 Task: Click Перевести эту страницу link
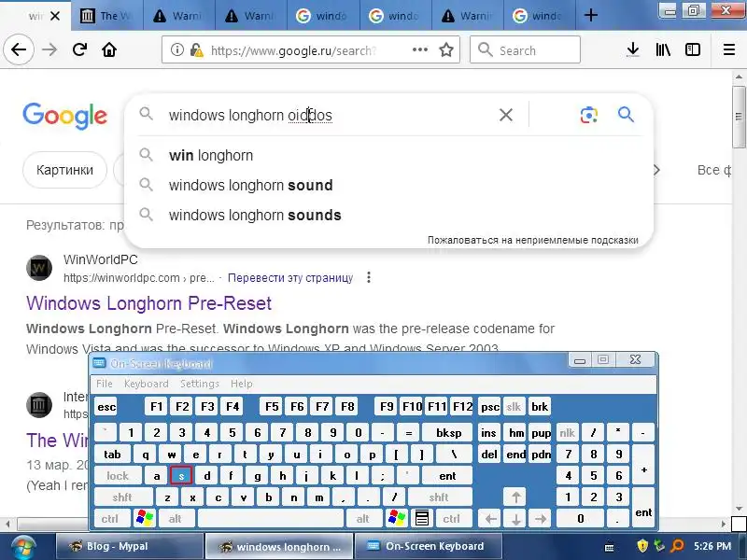click(290, 277)
